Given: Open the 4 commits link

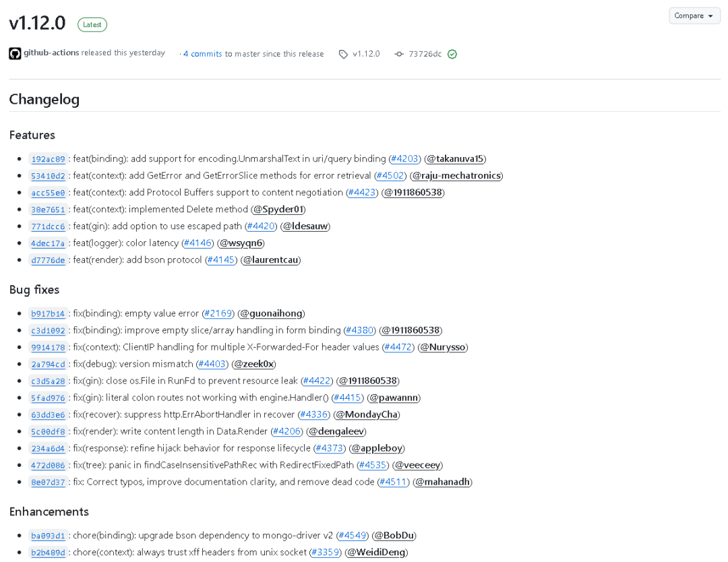Looking at the screenshot, I should coord(203,54).
